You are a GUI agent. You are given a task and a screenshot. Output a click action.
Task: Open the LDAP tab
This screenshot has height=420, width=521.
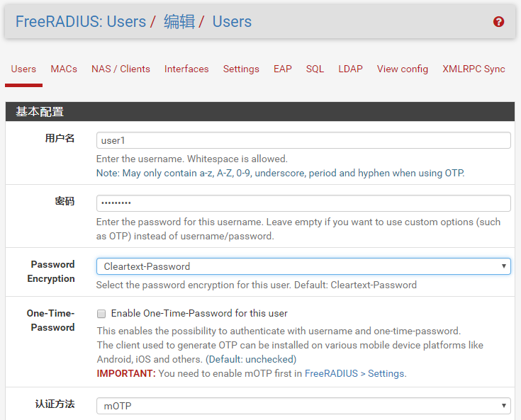(350, 69)
